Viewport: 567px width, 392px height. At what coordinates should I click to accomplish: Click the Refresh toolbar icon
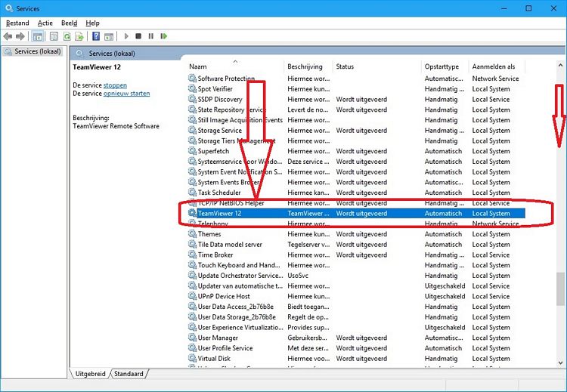tap(67, 36)
